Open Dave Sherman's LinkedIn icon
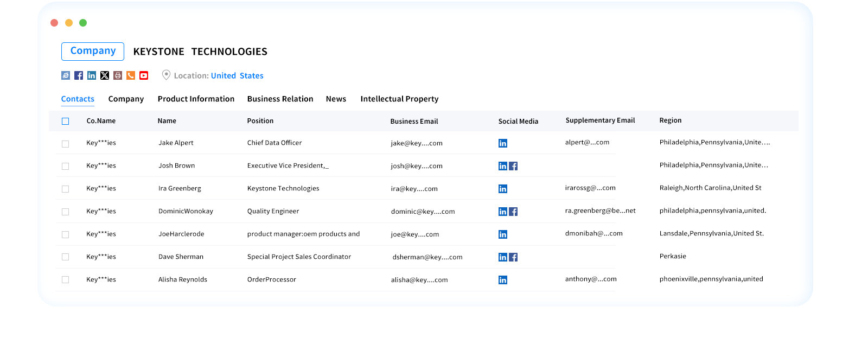This screenshot has width=868, height=338. coord(503,257)
